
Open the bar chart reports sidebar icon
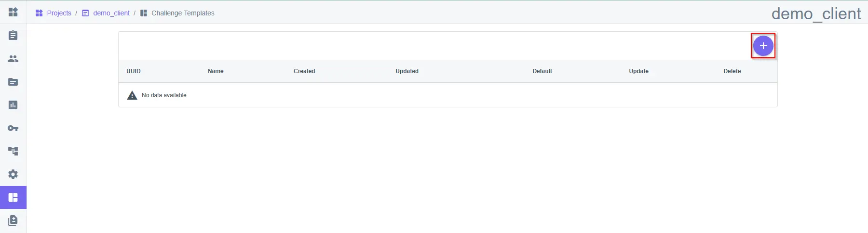pyautogui.click(x=13, y=105)
